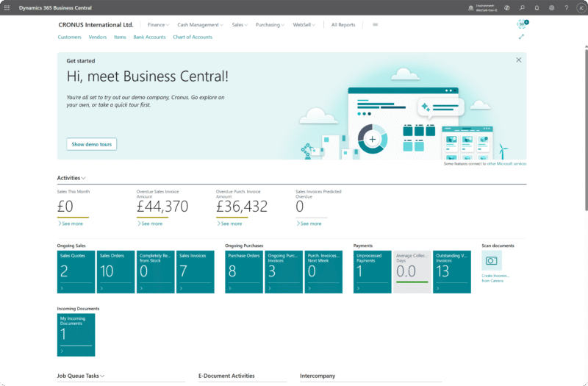Screen dimensions: 588x386
Task: Open the user account avatar
Action: pos(581,7)
